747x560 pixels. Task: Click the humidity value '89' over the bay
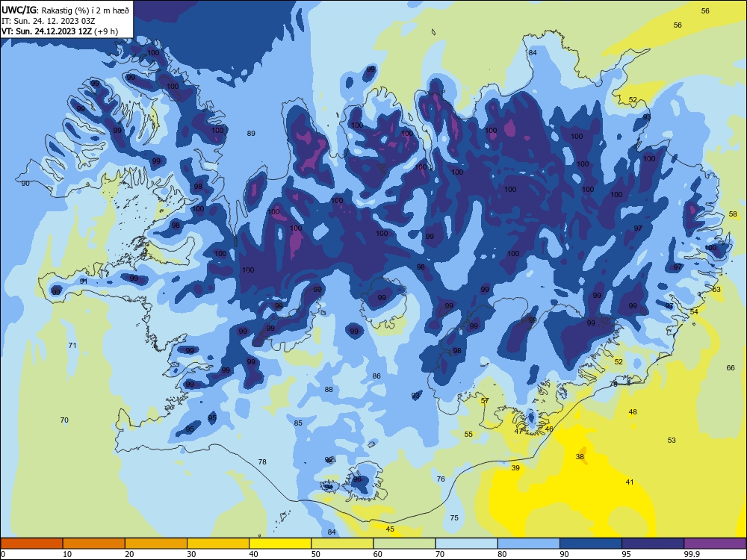click(251, 134)
